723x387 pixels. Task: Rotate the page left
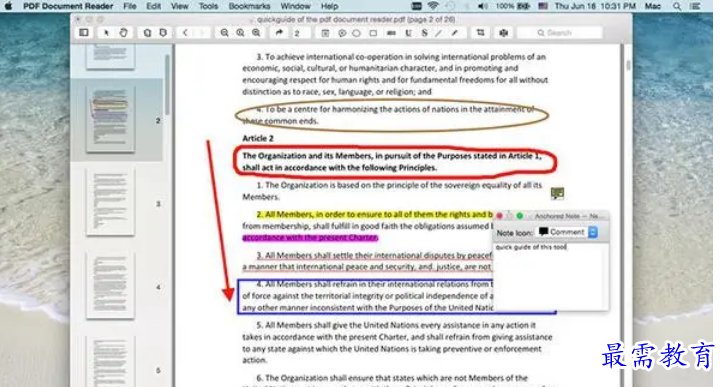tap(147, 33)
